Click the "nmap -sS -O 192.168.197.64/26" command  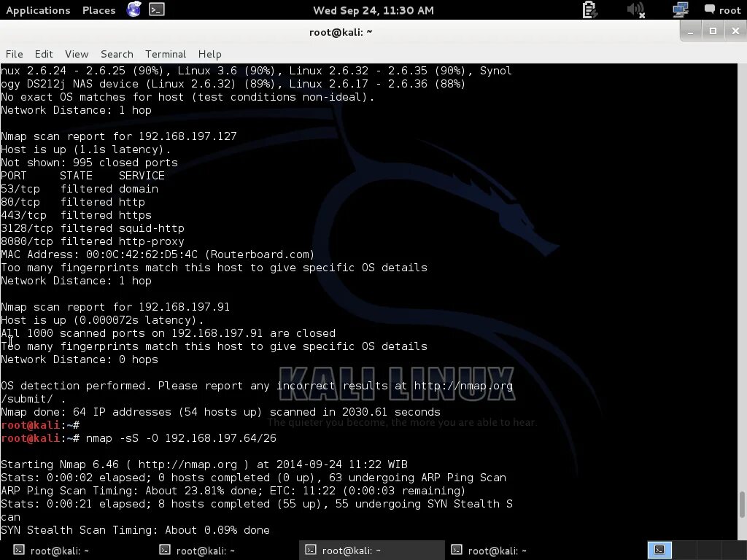click(x=181, y=438)
